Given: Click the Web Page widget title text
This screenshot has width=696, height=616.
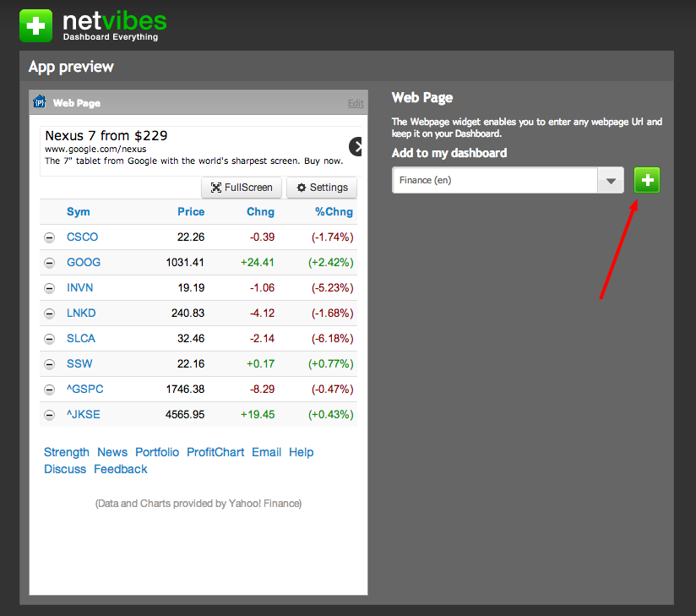Looking at the screenshot, I should (77, 103).
